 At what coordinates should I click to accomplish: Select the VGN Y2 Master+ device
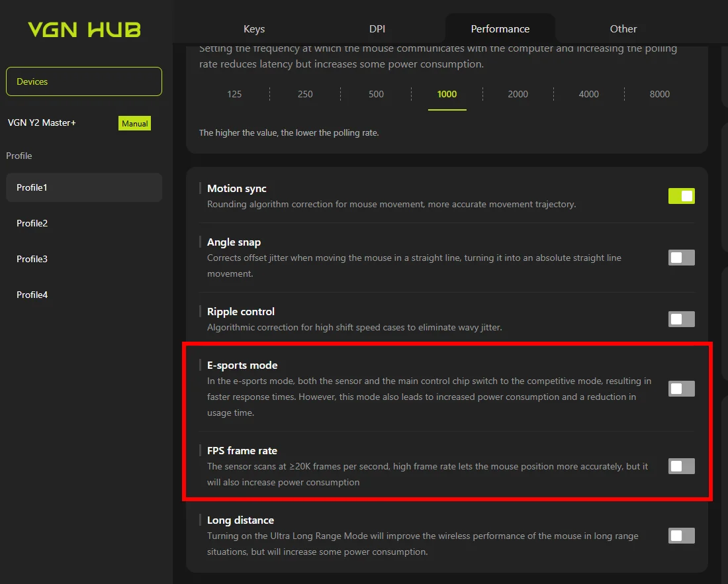[42, 122]
